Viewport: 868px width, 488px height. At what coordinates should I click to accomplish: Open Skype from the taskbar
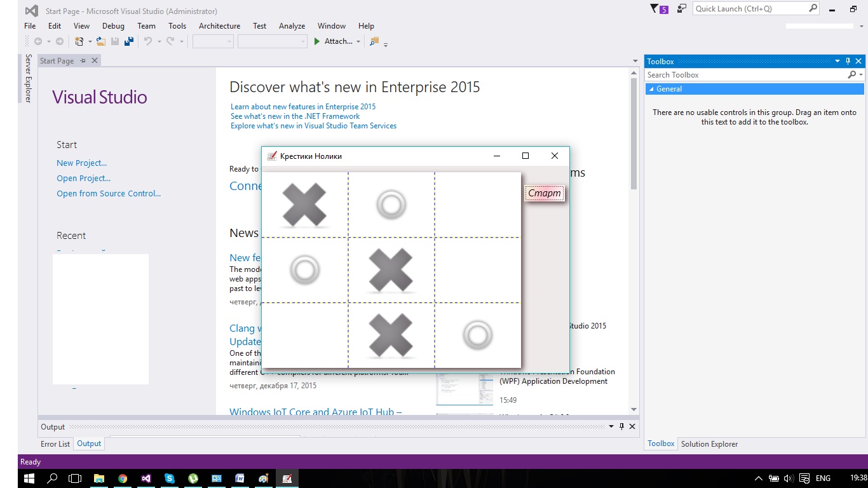pos(170,478)
